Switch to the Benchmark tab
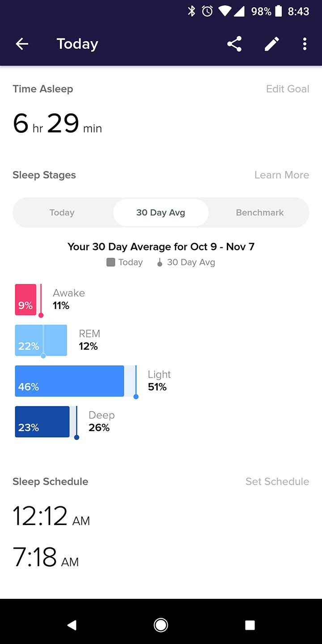 (259, 212)
